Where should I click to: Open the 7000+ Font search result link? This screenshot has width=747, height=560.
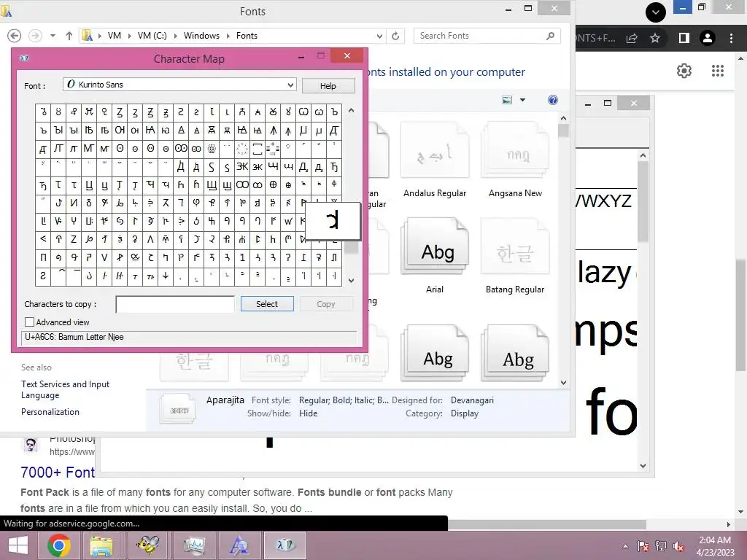[58, 472]
